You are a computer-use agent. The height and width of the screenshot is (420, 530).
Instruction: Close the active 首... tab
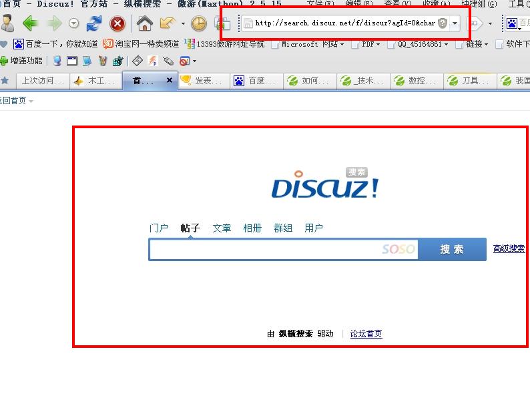click(170, 80)
